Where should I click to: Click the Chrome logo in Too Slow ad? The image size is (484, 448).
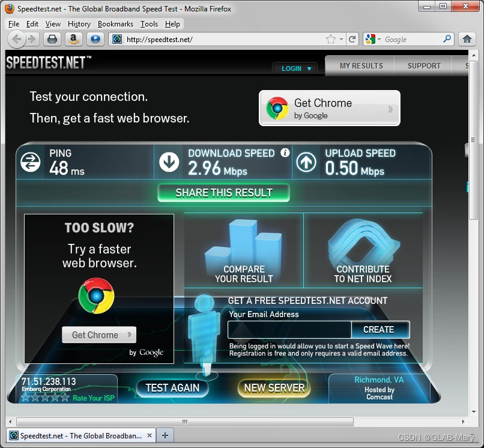(96, 296)
